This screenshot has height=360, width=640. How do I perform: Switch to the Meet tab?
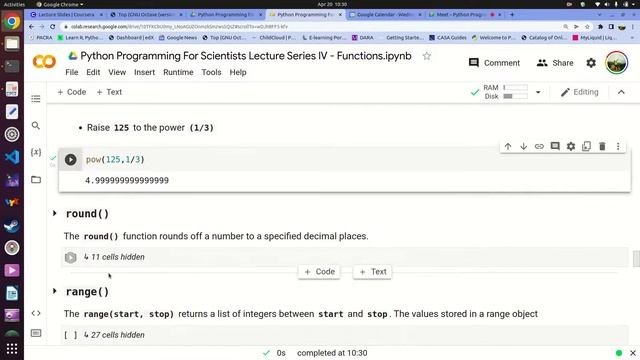[x=464, y=14]
